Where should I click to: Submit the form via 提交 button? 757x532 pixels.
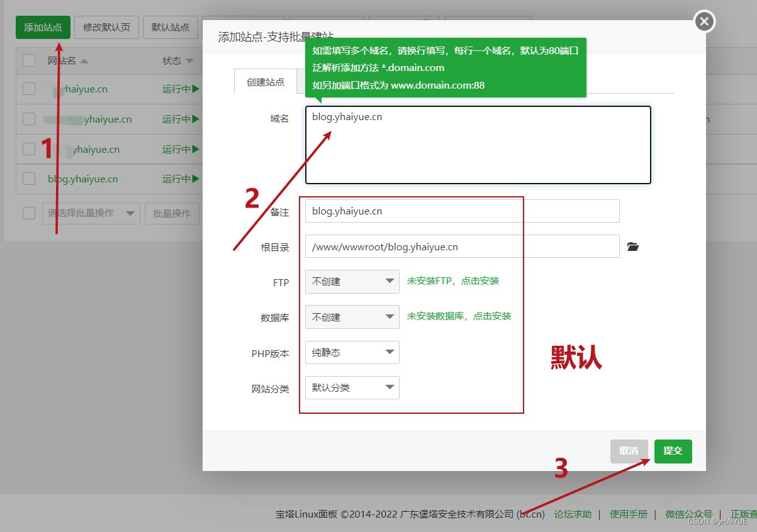673,451
